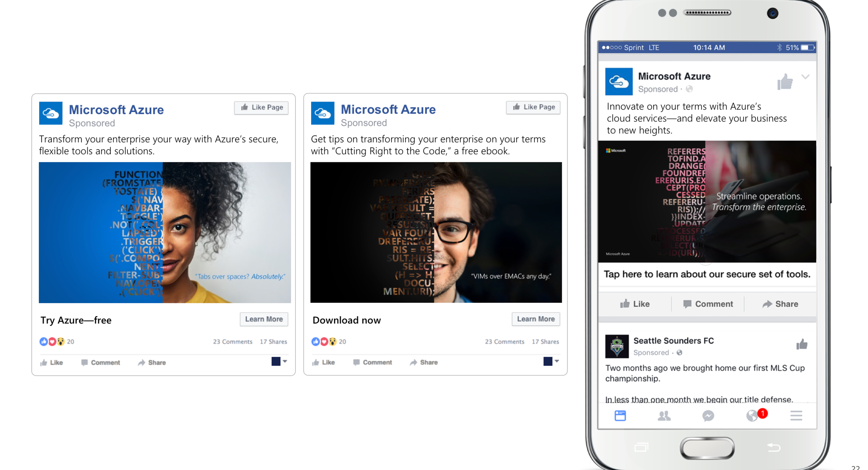Screen dimensions: 868x470
Task: Open the Friends tab on phone
Action: coord(664,416)
